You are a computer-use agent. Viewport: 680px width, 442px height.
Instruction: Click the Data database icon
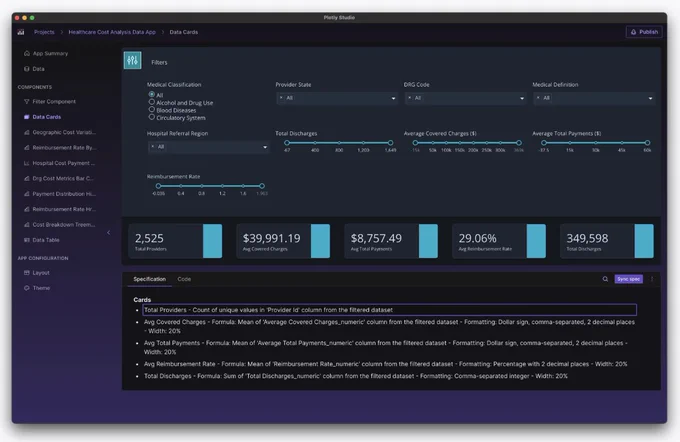pyautogui.click(x=26, y=69)
